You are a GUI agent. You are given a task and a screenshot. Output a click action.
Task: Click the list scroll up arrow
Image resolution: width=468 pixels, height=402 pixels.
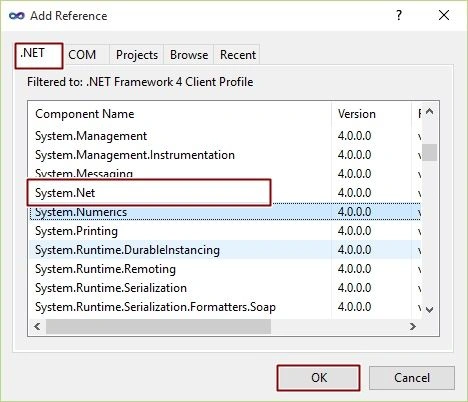click(x=430, y=112)
